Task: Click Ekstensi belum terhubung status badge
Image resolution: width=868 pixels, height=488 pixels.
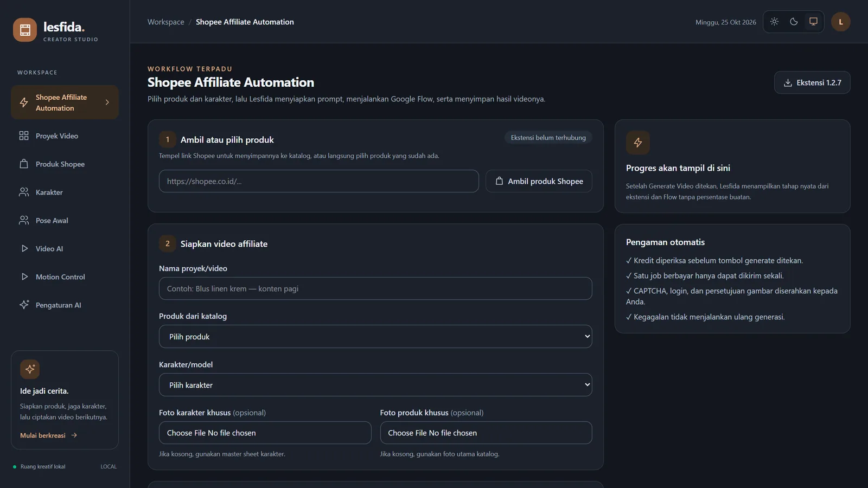Action: click(x=548, y=138)
